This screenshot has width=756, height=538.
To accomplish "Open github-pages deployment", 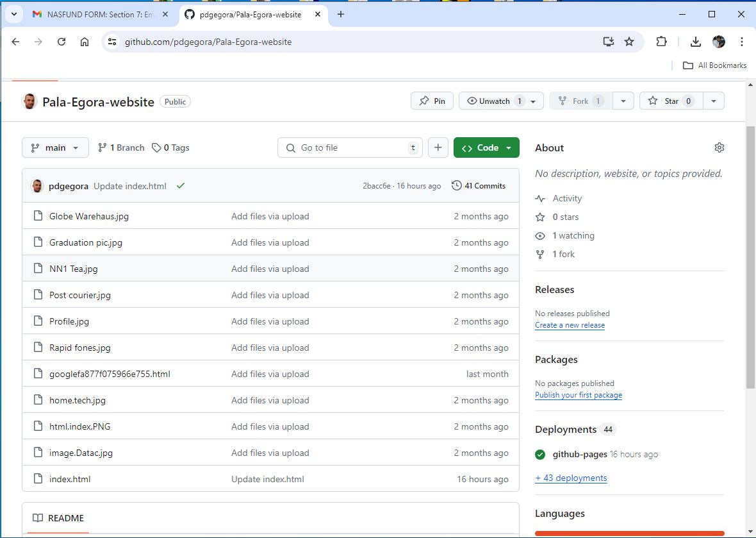I will [x=580, y=454].
